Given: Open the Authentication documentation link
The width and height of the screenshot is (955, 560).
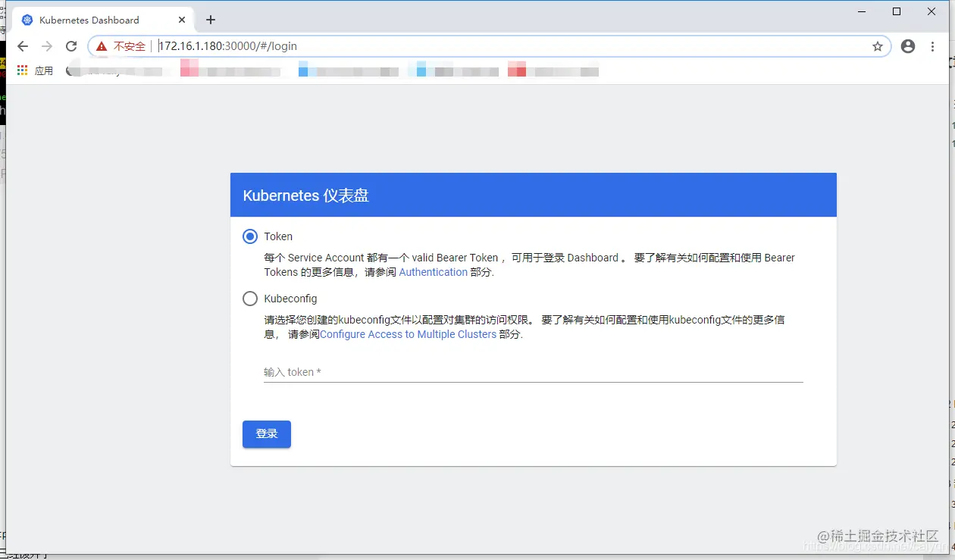Looking at the screenshot, I should 433,272.
